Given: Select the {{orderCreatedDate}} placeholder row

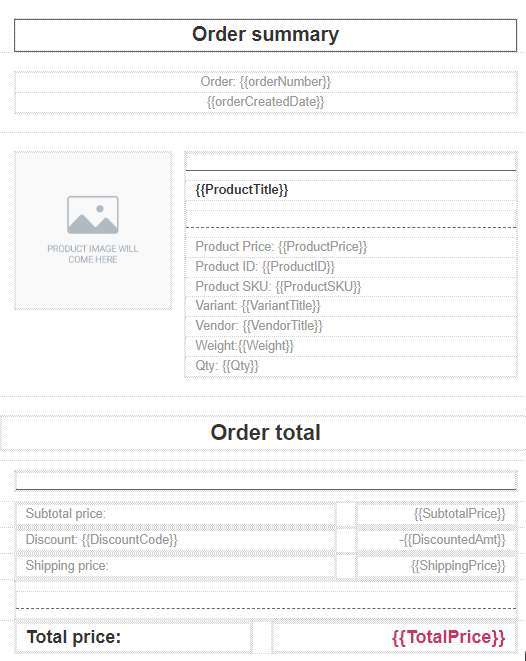Looking at the screenshot, I should pyautogui.click(x=266, y=102).
